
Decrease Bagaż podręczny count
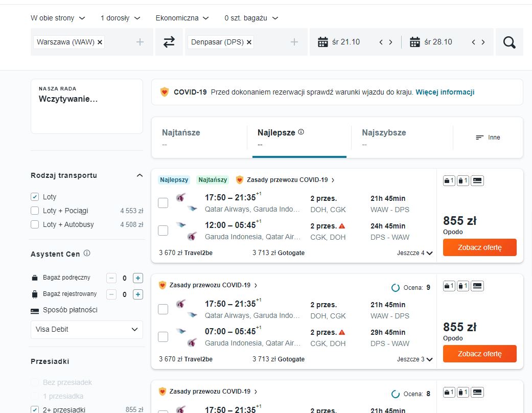click(x=111, y=278)
